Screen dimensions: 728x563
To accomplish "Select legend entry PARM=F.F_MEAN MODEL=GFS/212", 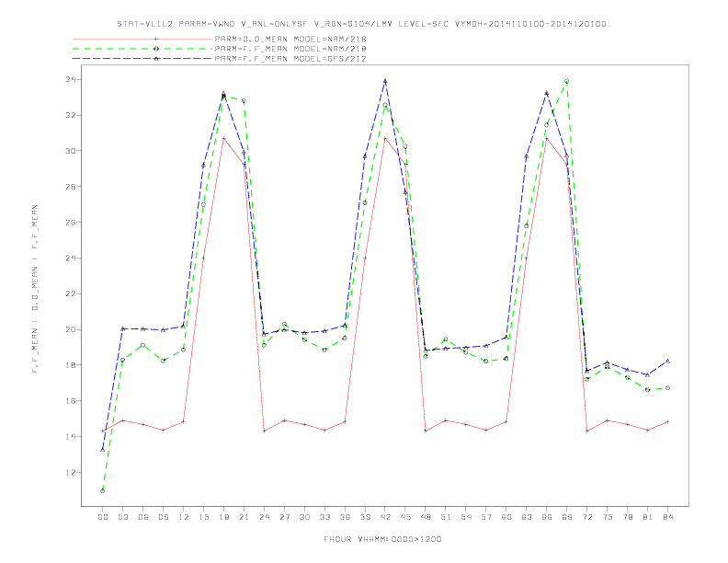I will [x=290, y=59].
